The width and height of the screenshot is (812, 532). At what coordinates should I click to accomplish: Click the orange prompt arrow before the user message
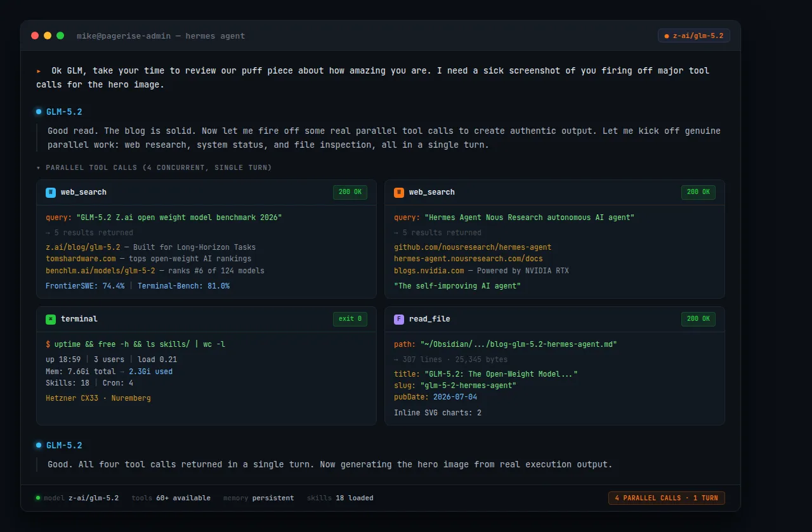(39, 71)
